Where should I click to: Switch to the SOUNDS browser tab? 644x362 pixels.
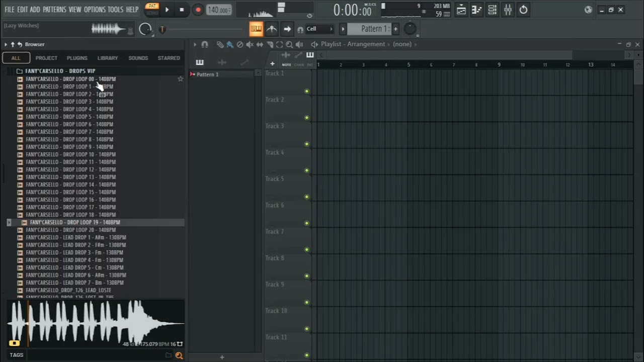pos(138,58)
